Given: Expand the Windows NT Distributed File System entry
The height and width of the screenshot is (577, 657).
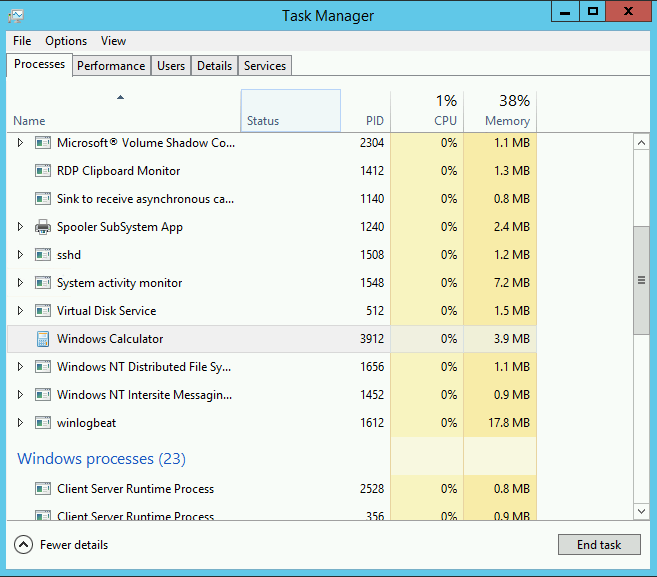Looking at the screenshot, I should [20, 367].
